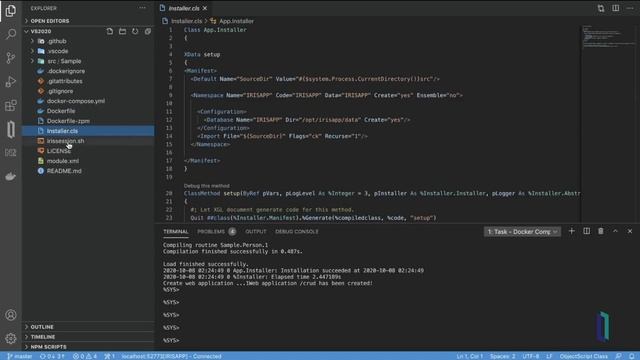The image size is (640, 360).
Task: Open the changes compare icon in the editor toolbar
Action: tap(601, 8)
